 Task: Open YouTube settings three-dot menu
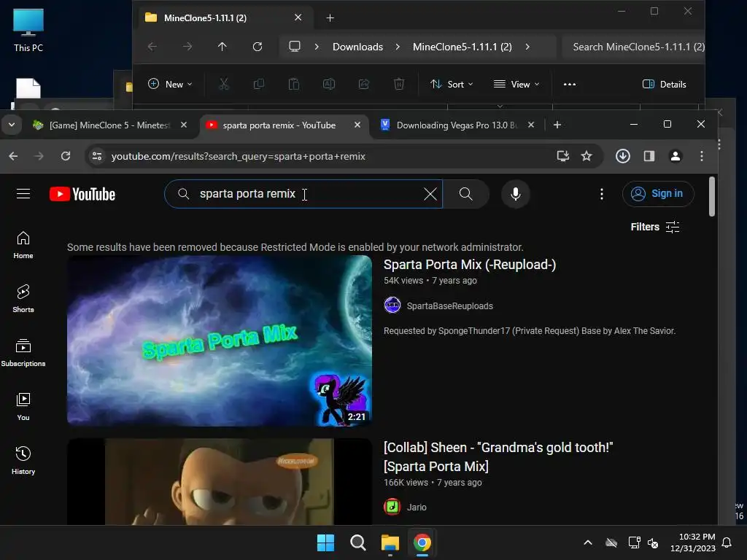pos(602,194)
